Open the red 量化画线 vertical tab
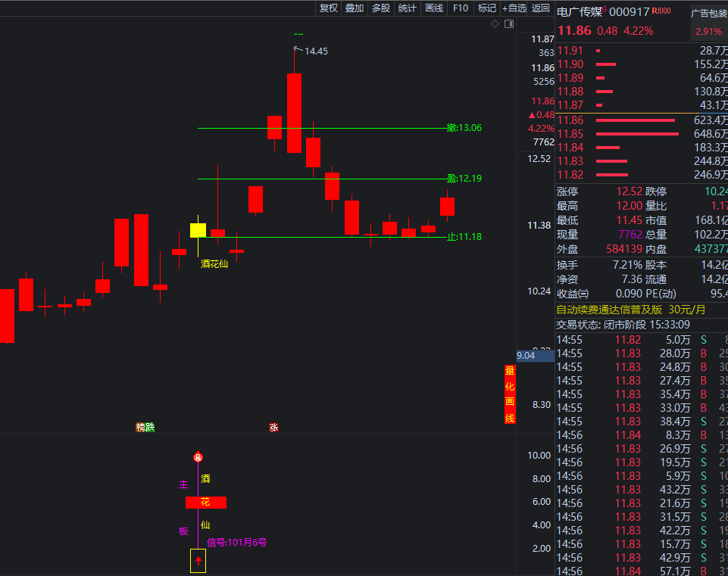This screenshot has width=728, height=576. point(510,394)
